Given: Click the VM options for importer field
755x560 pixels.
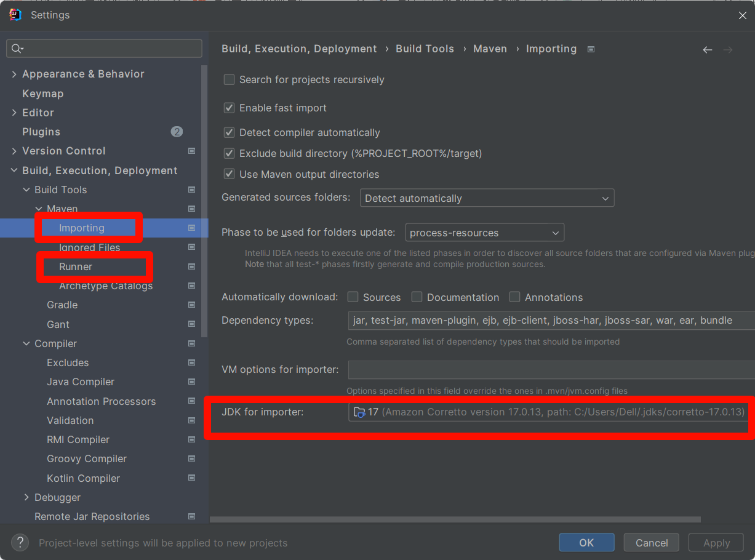Looking at the screenshot, I should tap(551, 370).
